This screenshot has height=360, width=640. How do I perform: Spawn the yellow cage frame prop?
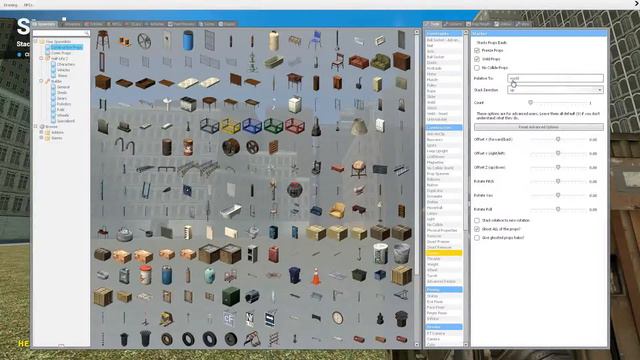[x=231, y=126]
